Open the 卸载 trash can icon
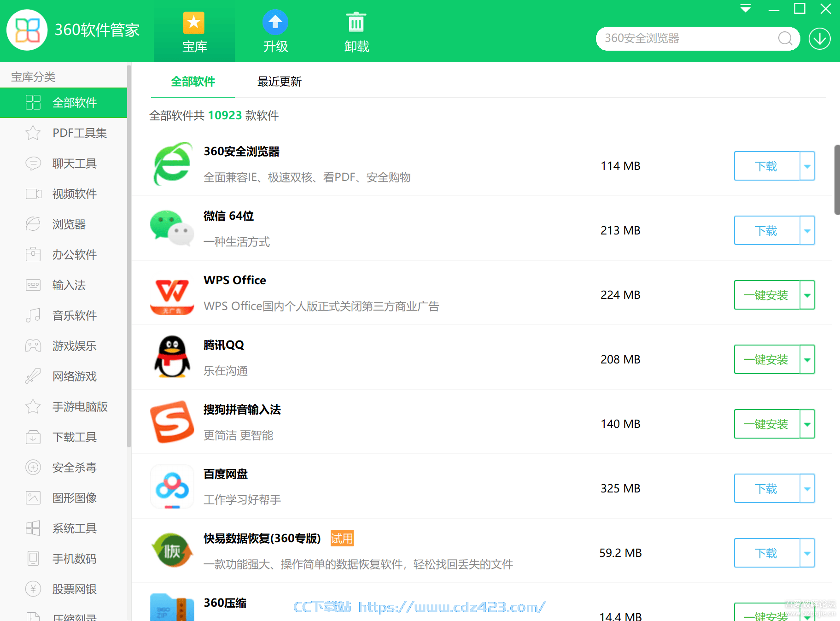The width and height of the screenshot is (840, 621). (356, 22)
